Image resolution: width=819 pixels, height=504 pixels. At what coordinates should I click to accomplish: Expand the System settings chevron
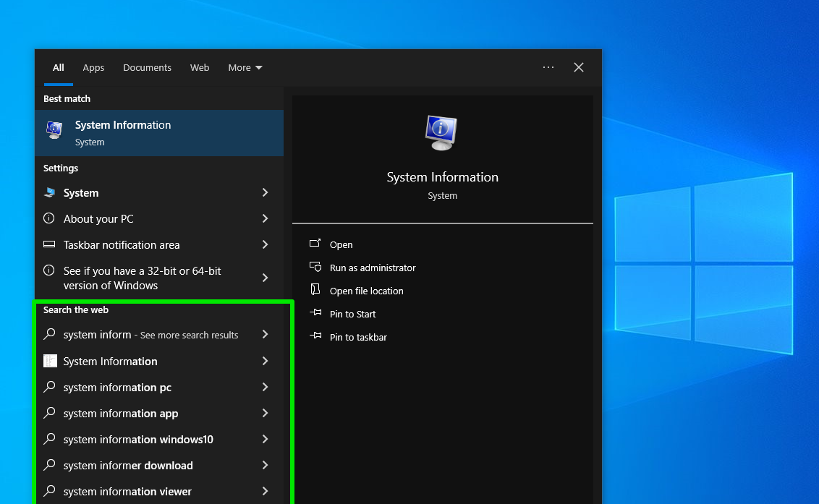(x=265, y=193)
